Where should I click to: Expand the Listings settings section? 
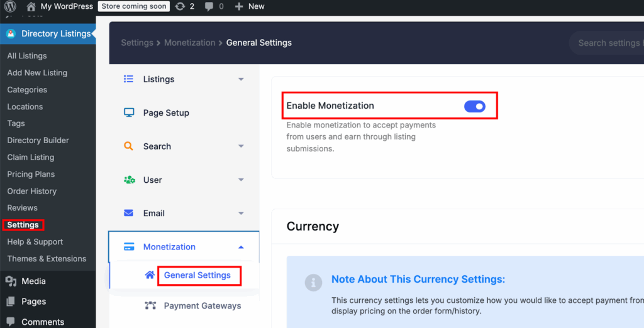tap(241, 79)
